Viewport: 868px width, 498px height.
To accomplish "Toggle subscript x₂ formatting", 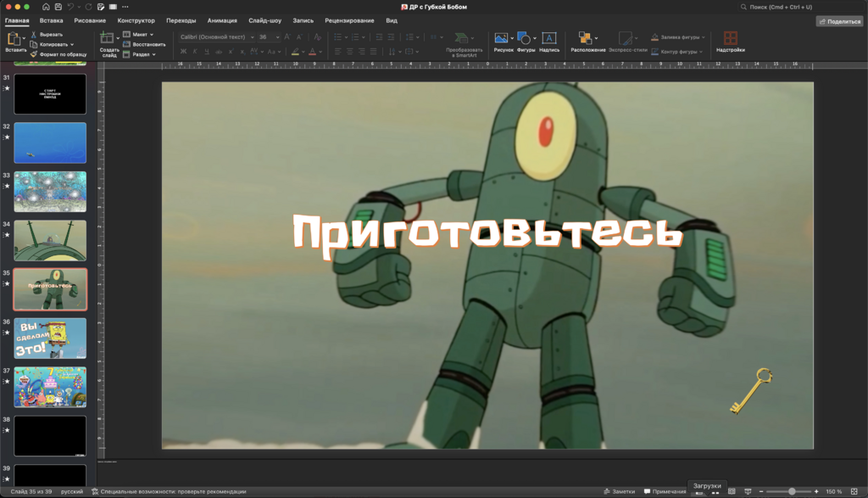I will point(242,52).
